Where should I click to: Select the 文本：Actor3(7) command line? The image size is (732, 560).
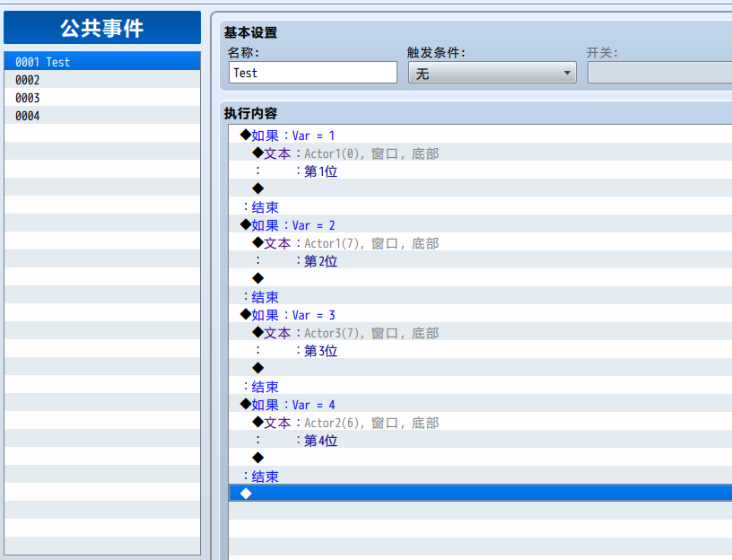481,333
